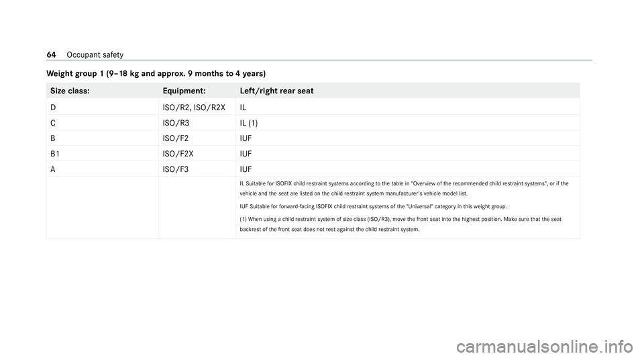Viewport: 644px width, 358px height.
Task: Click the Left/right rear seat header
Action: click(x=276, y=91)
